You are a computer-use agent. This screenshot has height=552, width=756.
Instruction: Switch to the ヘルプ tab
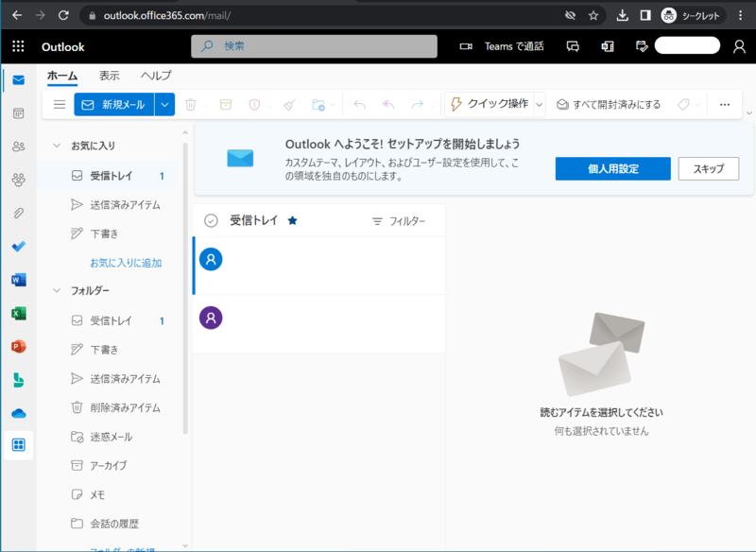[x=156, y=76]
